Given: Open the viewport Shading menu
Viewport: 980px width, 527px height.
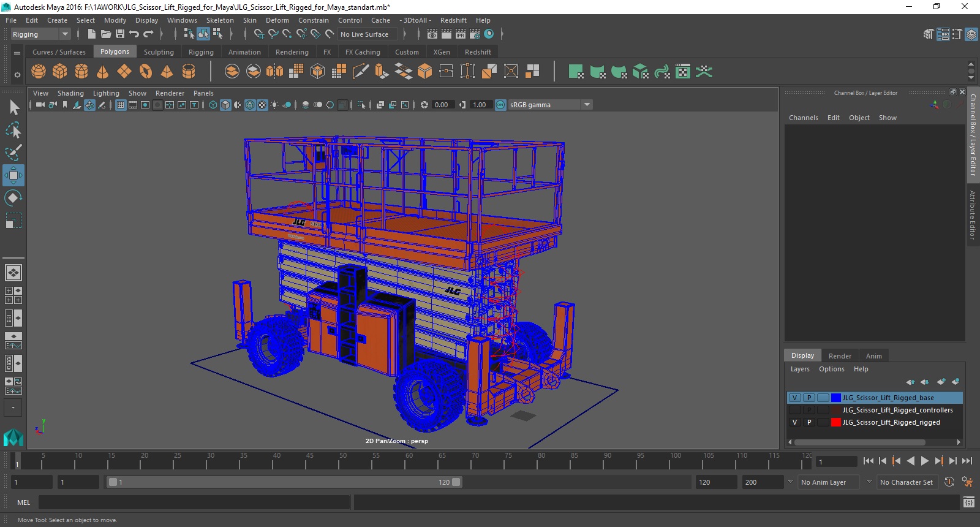Looking at the screenshot, I should 70,93.
